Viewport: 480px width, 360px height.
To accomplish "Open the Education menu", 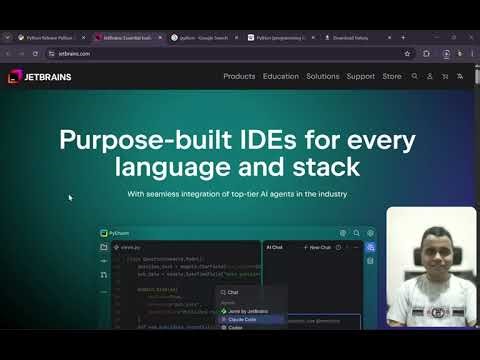I will tap(281, 76).
